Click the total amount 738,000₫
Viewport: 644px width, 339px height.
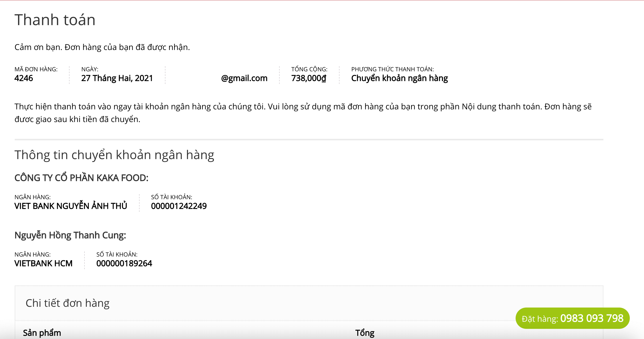pos(309,78)
